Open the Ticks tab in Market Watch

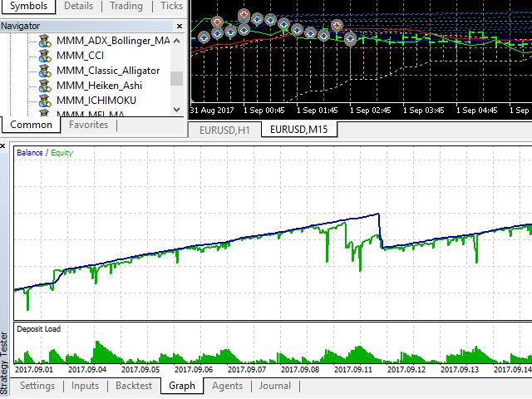pyautogui.click(x=171, y=6)
